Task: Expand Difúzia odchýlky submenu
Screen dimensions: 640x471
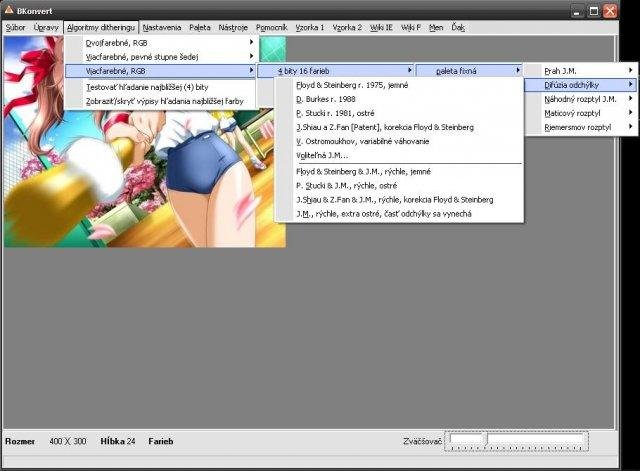Action: (x=581, y=85)
